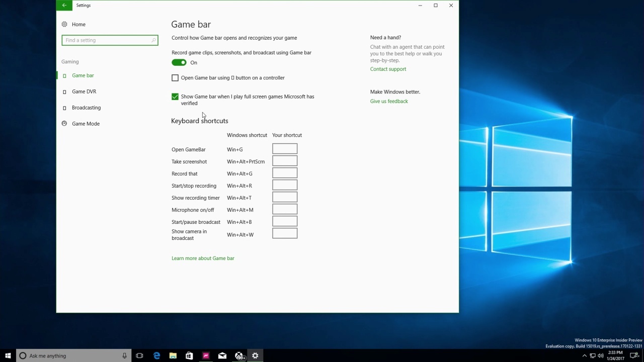Uncheck showing Game bar in full screen games
Viewport: 644px width, 362px height.
click(175, 96)
